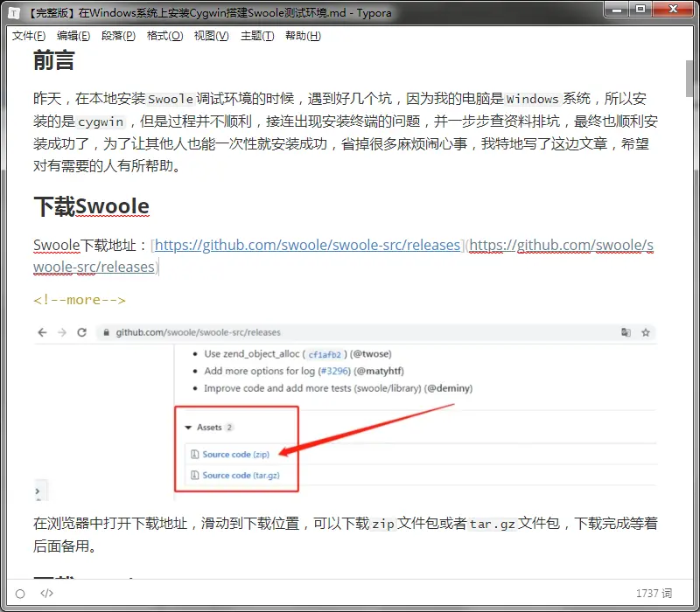700x612 pixels.
Task: Click the #3296 issue reference
Action: pyautogui.click(x=335, y=371)
